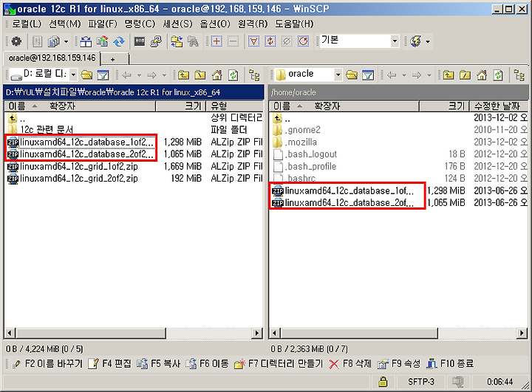The height and width of the screenshot is (392, 532).
Task: Click local panel horizontal scrollbar thumb
Action: (x=92, y=334)
